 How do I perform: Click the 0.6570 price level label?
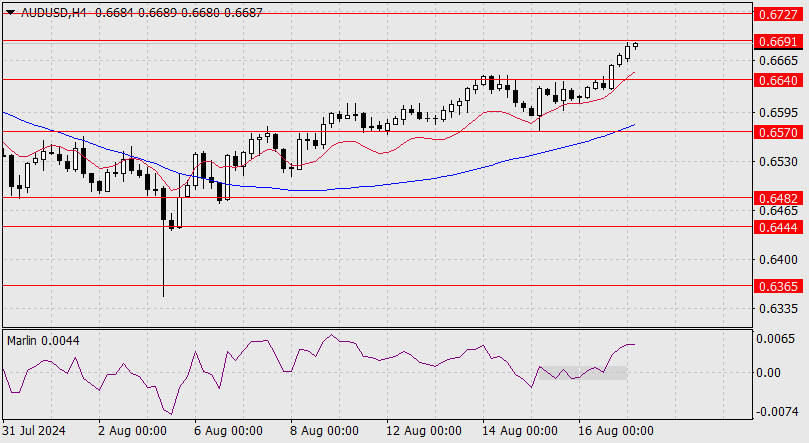click(x=779, y=133)
